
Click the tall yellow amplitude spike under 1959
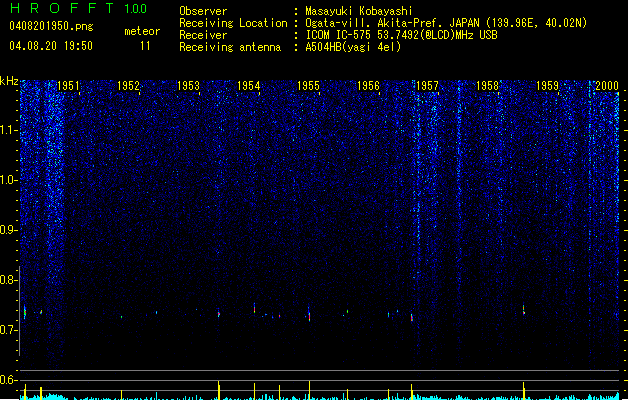[524, 391]
